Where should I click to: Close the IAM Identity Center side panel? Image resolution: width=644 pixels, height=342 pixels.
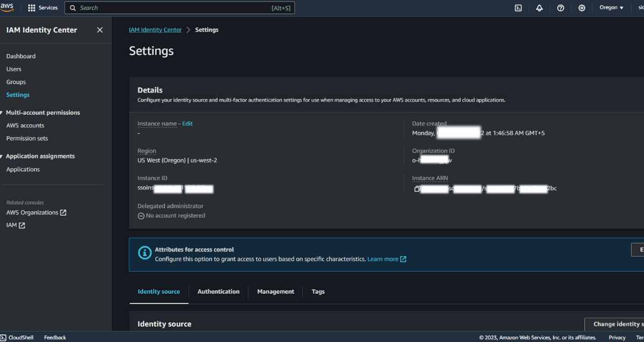(x=100, y=30)
